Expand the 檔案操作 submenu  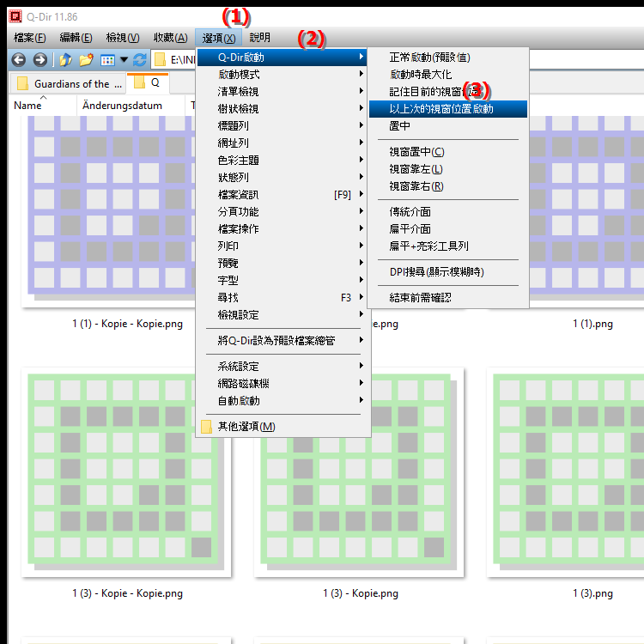coord(283,229)
